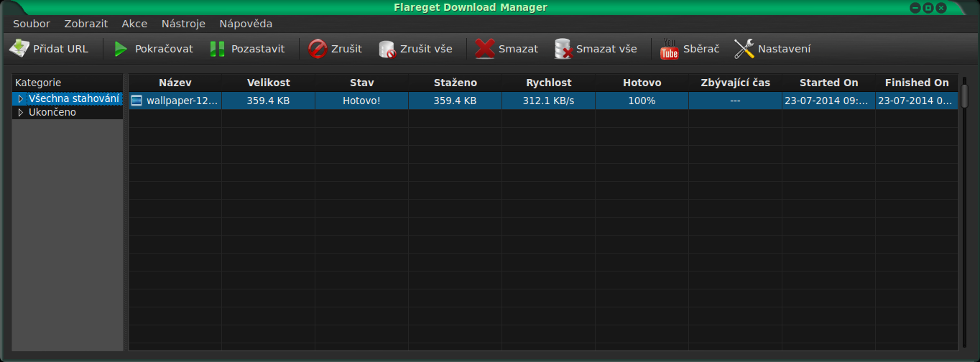Sort by the Staženo column header
The width and height of the screenshot is (980, 362).
pyautogui.click(x=456, y=83)
